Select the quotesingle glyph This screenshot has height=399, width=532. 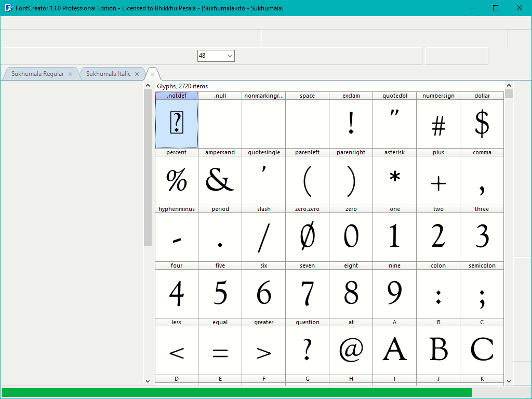click(x=263, y=177)
